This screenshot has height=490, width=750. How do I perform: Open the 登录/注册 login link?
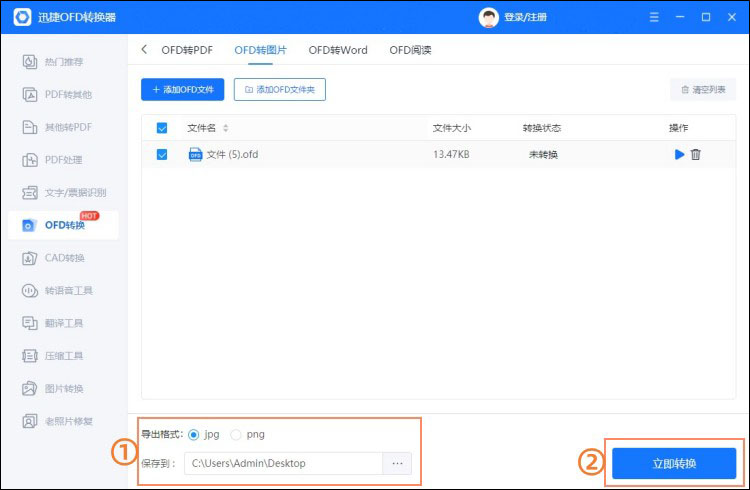(x=525, y=18)
